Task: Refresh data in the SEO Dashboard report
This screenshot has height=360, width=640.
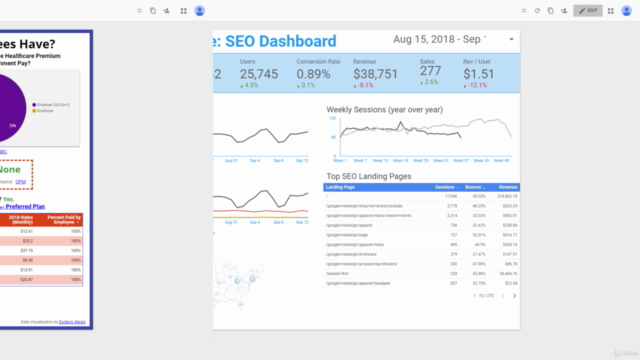Action: click(537, 11)
